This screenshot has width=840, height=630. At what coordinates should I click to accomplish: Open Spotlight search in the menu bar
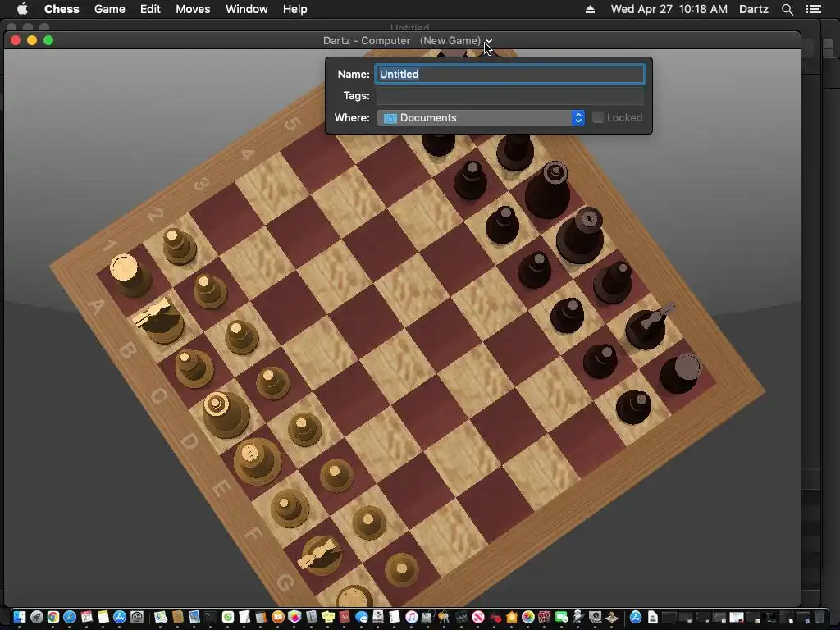(787, 9)
